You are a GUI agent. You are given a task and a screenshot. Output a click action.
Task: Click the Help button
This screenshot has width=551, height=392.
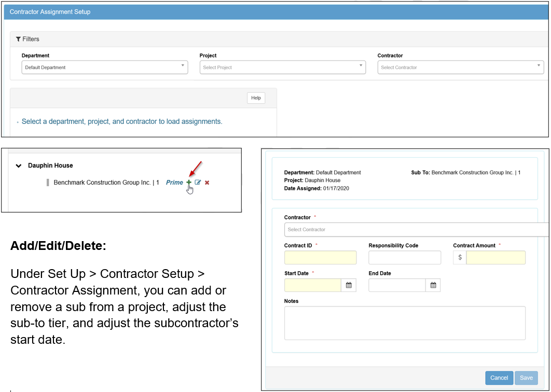pyautogui.click(x=256, y=98)
